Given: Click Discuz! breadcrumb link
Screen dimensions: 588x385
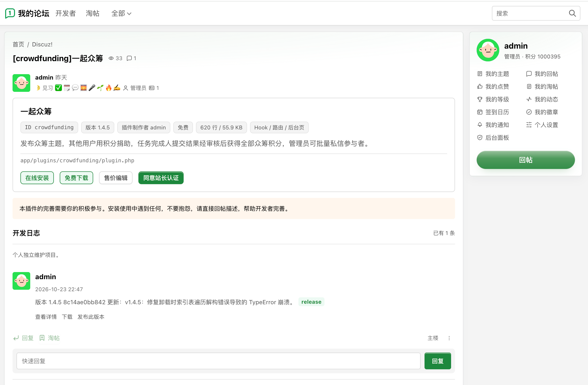Looking at the screenshot, I should (x=42, y=44).
